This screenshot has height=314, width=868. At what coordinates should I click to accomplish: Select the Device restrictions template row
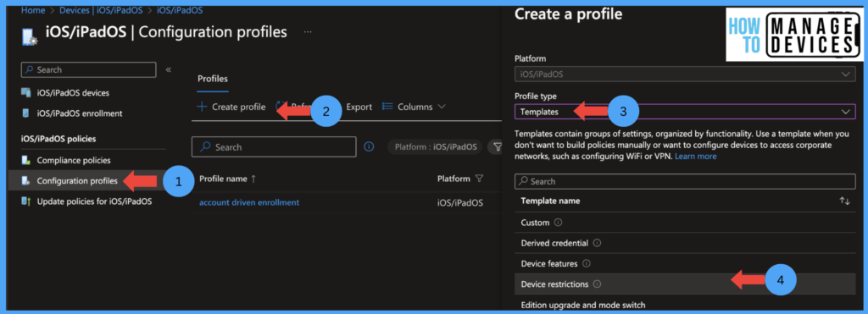click(685, 284)
